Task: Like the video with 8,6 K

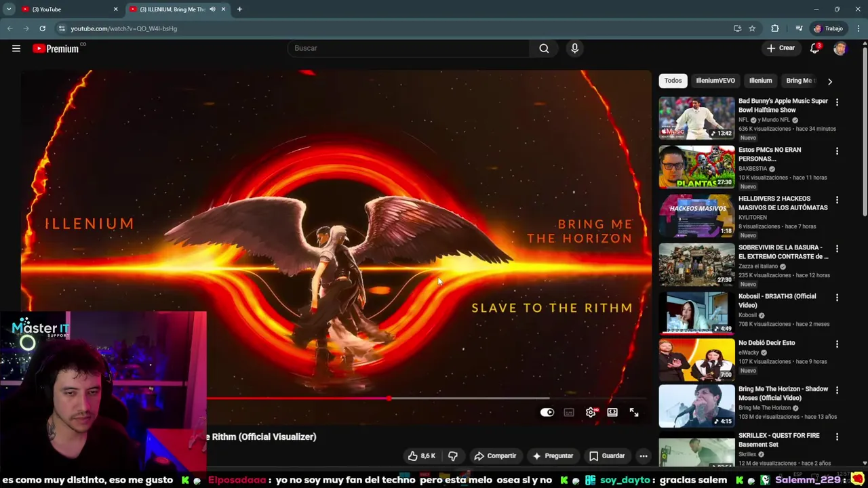Action: pyautogui.click(x=421, y=456)
